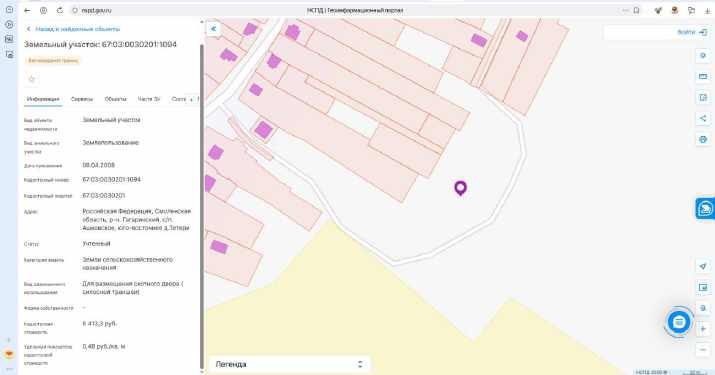Image resolution: width=715 pixels, height=375 pixels.
Task: Open the chat assistant side button
Action: click(705, 208)
